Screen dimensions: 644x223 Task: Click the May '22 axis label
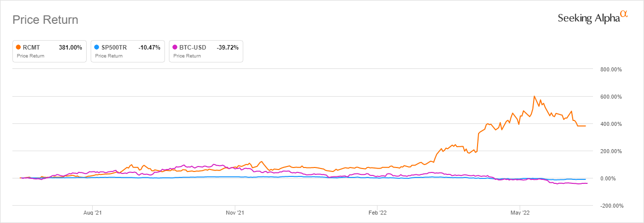click(x=520, y=213)
